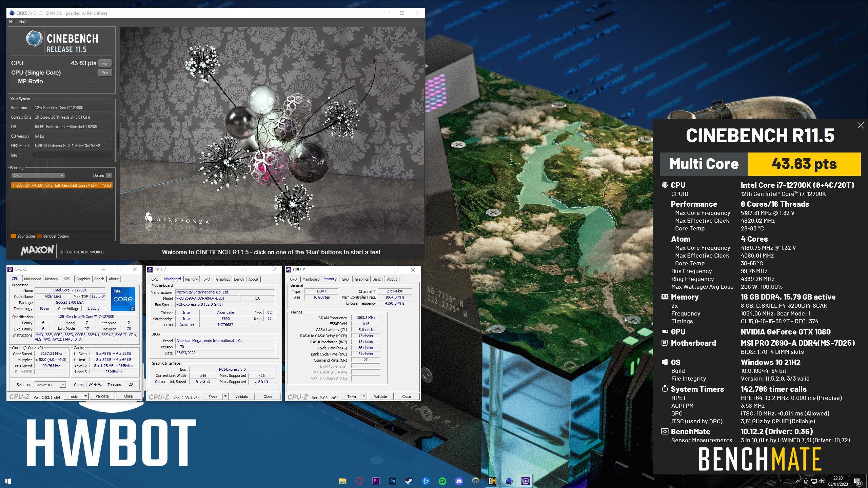
Task: Open network settings tray icon
Action: coord(814,481)
